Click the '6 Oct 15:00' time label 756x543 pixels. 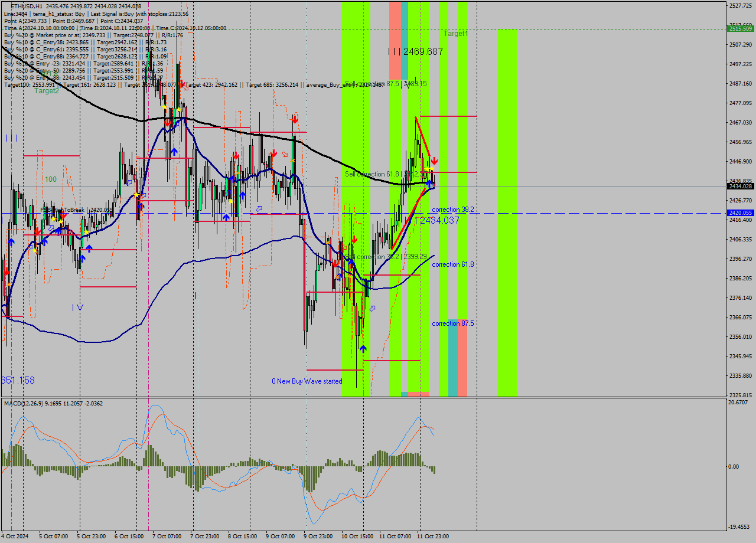(129, 537)
